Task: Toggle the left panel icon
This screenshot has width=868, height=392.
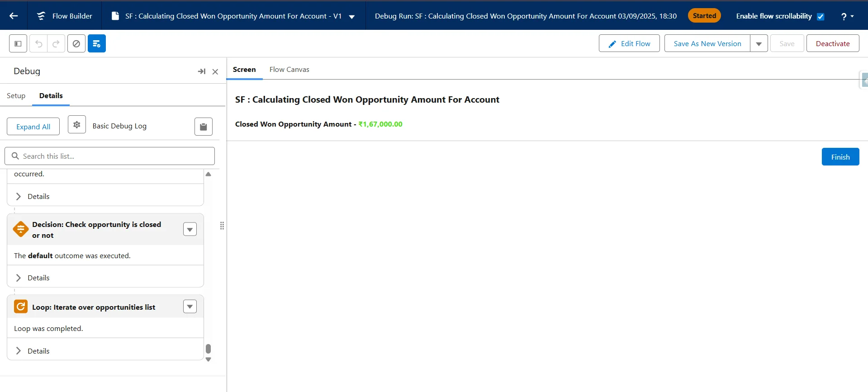Action: tap(18, 43)
